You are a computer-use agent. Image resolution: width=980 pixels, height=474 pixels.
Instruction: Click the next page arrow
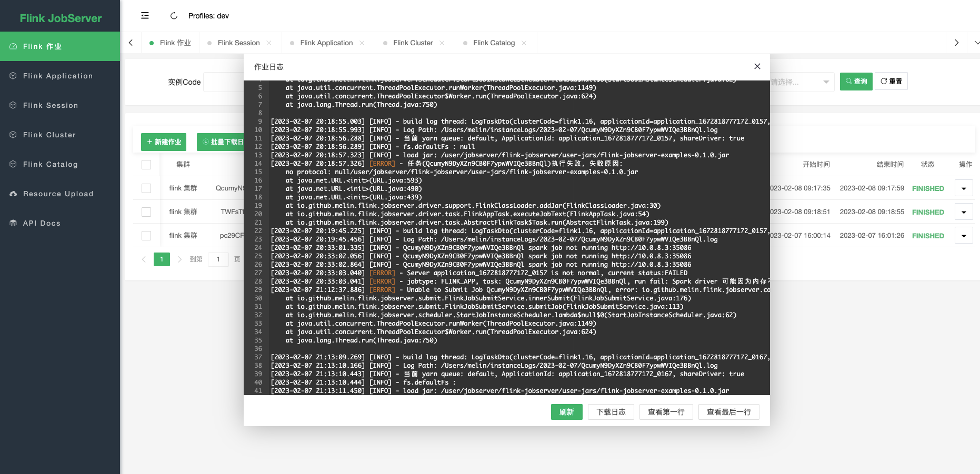click(x=179, y=259)
